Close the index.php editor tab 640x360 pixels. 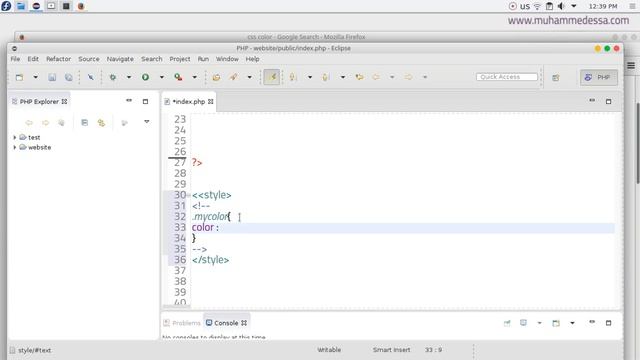[211, 102]
